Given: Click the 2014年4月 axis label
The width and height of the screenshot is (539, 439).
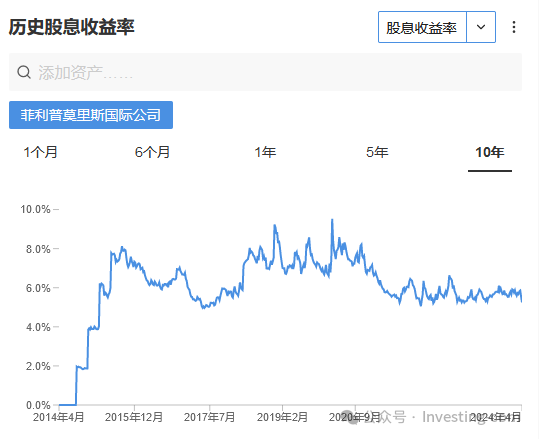Looking at the screenshot, I should click(59, 417).
